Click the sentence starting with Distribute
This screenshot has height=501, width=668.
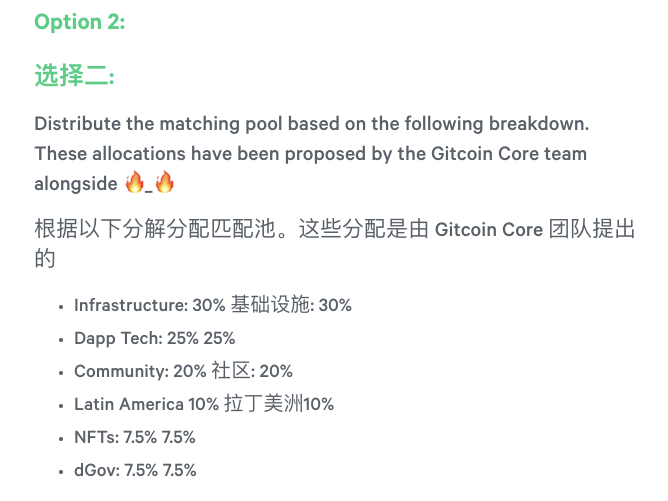point(311,124)
